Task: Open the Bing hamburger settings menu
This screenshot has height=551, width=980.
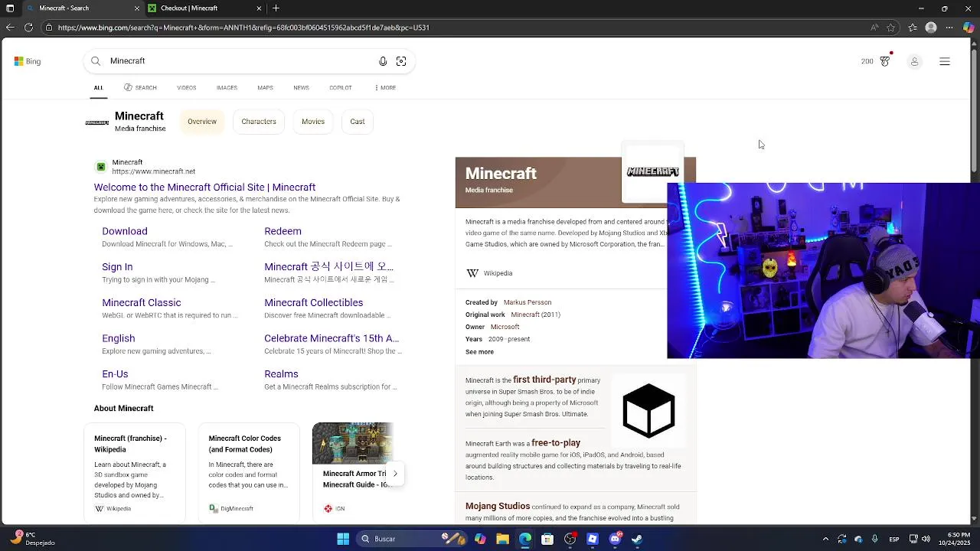Action: click(x=945, y=61)
